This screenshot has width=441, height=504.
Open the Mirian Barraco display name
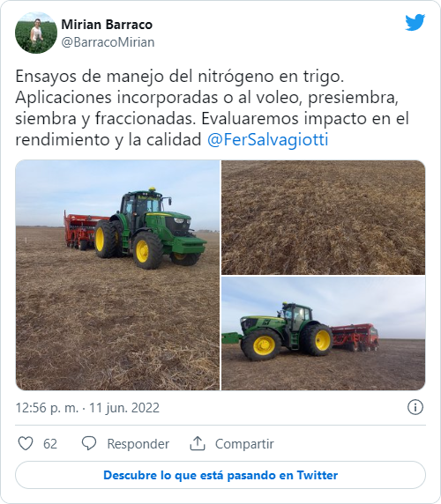point(107,25)
